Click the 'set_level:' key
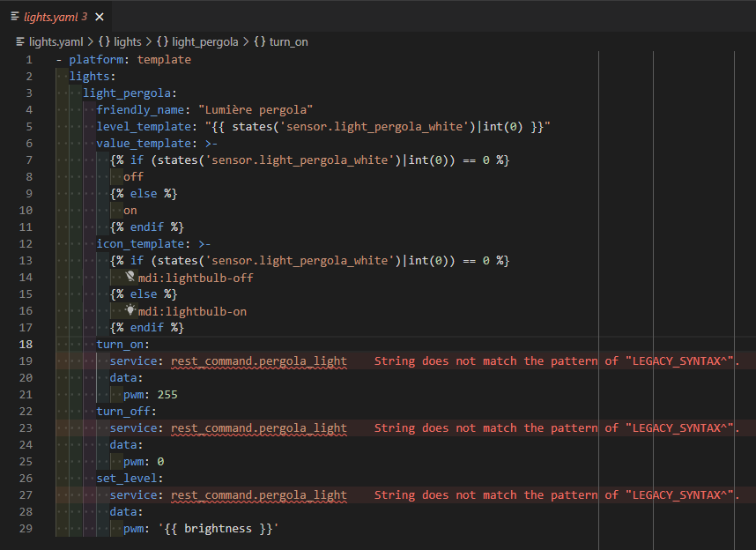This screenshot has width=756, height=550. click(130, 479)
